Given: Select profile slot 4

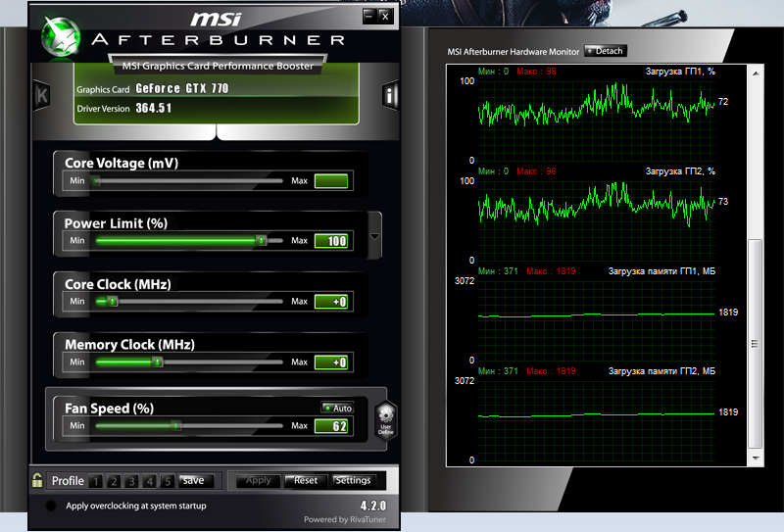Looking at the screenshot, I should pyautogui.click(x=150, y=481).
